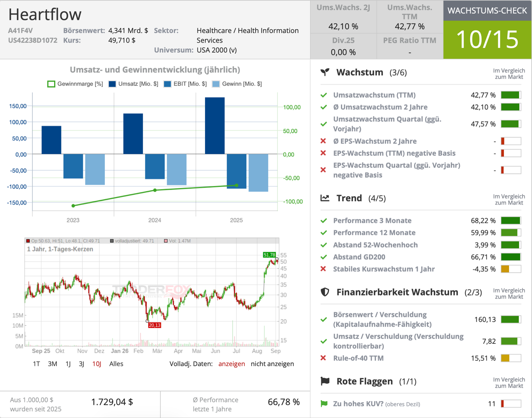This screenshot has height=418, width=532.
Task: Click the red X beside Stabiles Kurswachstum 1 Jahr
Action: [x=323, y=269]
